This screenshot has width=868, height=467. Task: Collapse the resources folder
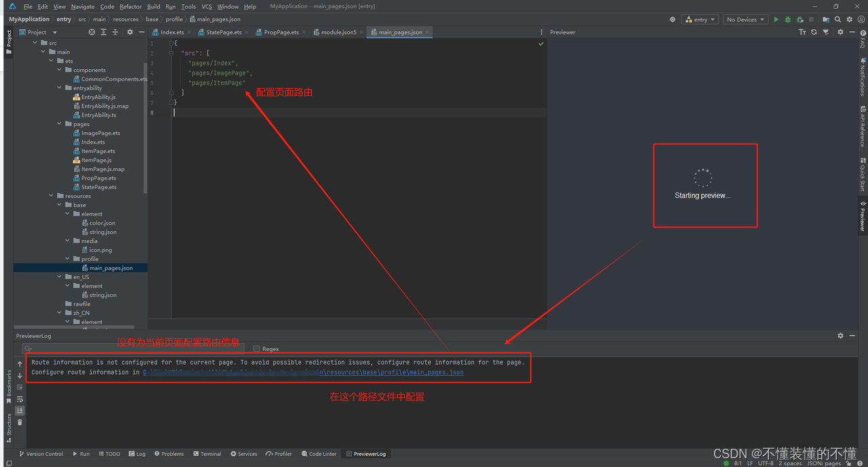(x=52, y=196)
